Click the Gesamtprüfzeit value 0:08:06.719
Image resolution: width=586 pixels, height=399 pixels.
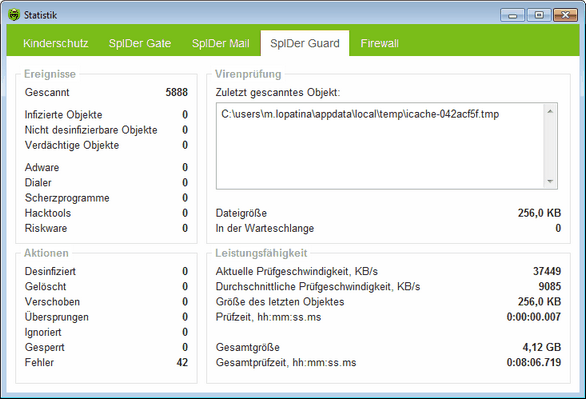coord(534,362)
